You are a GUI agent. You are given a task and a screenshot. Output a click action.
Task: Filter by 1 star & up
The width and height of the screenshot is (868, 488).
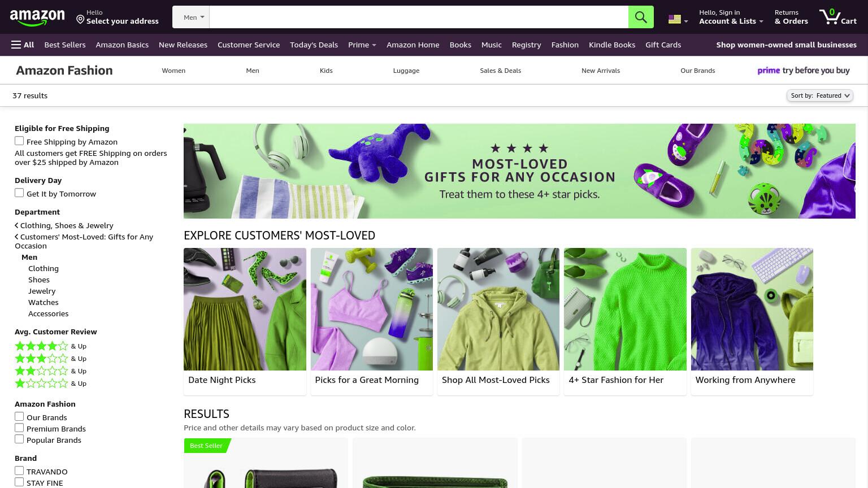tap(50, 384)
